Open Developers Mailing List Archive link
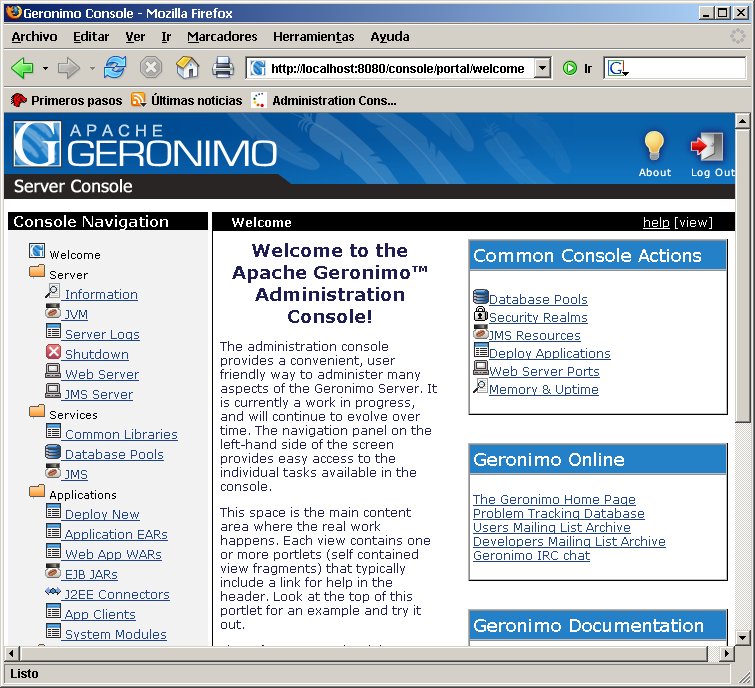Image resolution: width=755 pixels, height=688 pixels. (569, 541)
